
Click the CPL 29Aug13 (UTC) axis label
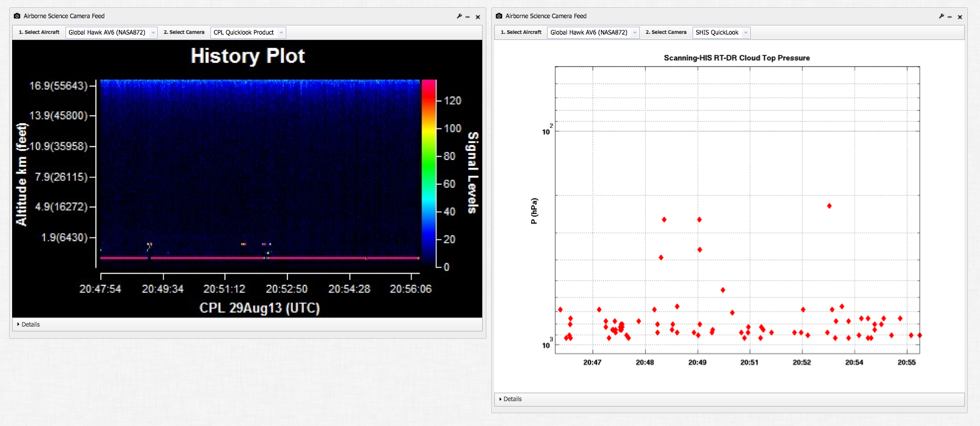260,308
